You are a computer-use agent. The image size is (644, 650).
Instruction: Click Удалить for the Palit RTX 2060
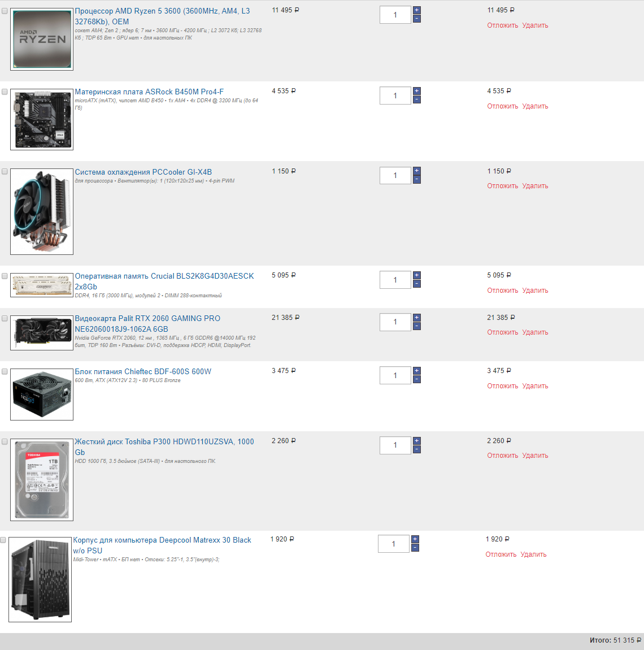click(x=535, y=332)
